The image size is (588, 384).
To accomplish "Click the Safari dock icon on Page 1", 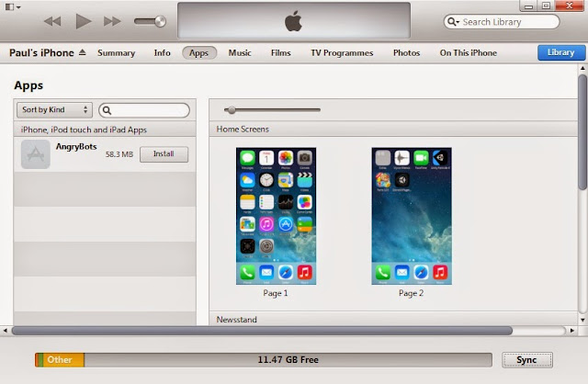I will click(x=286, y=272).
